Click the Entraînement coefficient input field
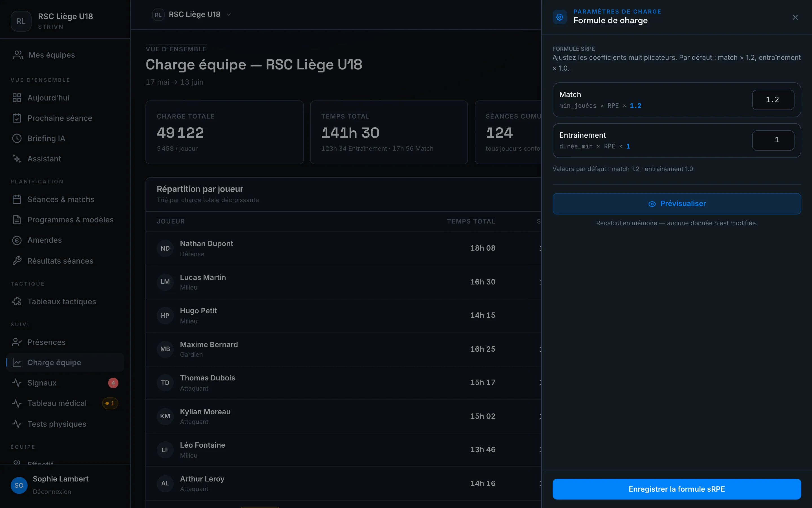Image resolution: width=812 pixels, height=508 pixels. [x=773, y=140]
